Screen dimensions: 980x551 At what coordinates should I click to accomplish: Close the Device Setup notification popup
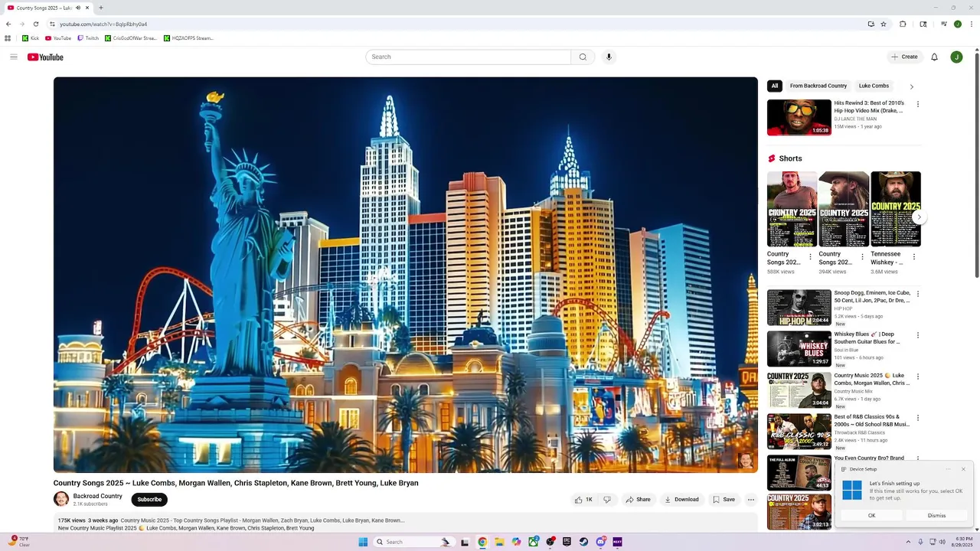click(x=963, y=469)
